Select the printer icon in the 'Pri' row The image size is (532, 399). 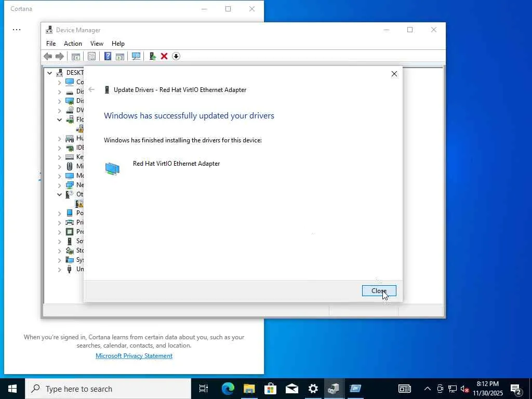[70, 222]
